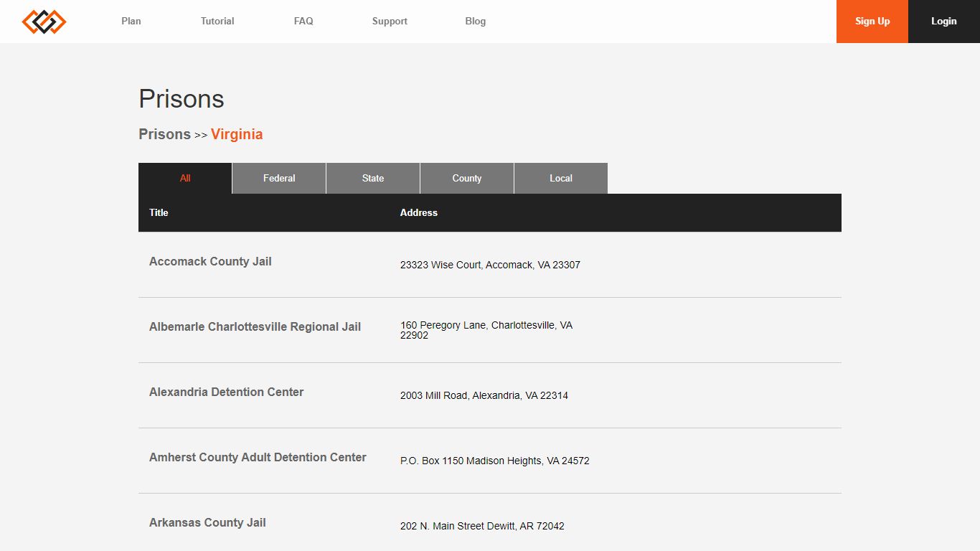Open the FAQ menu item
The height and width of the screenshot is (551, 980).
click(x=303, y=22)
